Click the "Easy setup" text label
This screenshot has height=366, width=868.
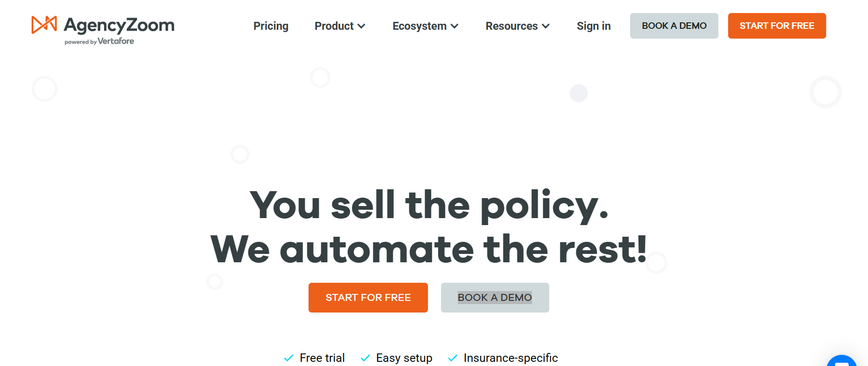click(404, 358)
